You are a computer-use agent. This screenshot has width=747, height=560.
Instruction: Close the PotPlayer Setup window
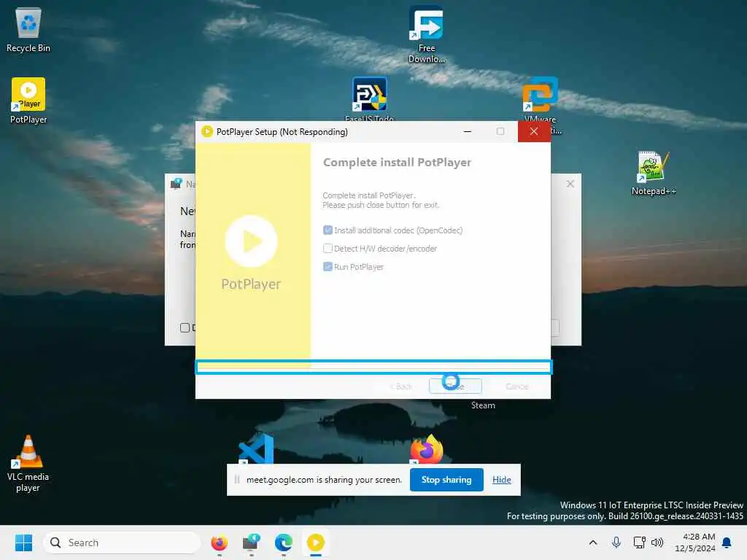click(534, 131)
